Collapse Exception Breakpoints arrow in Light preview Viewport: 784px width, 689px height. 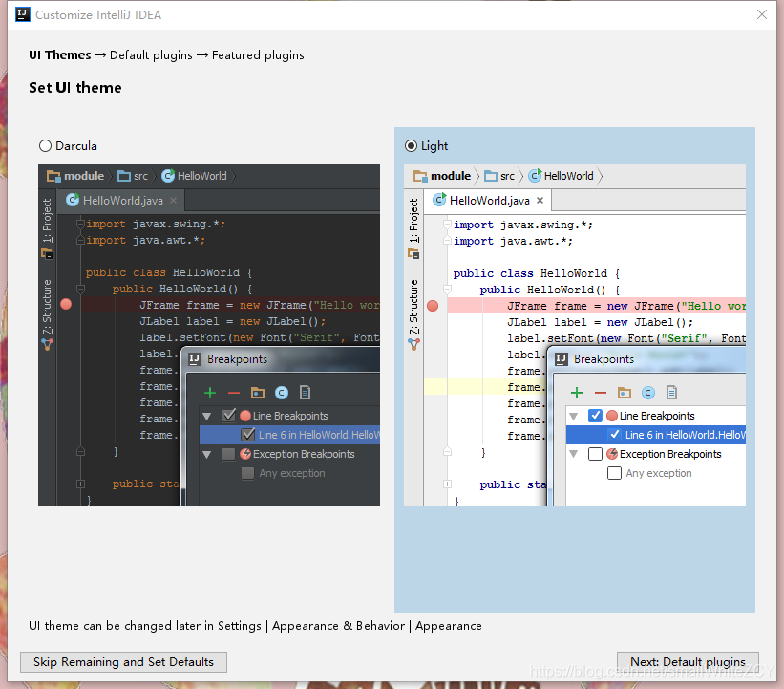point(574,454)
